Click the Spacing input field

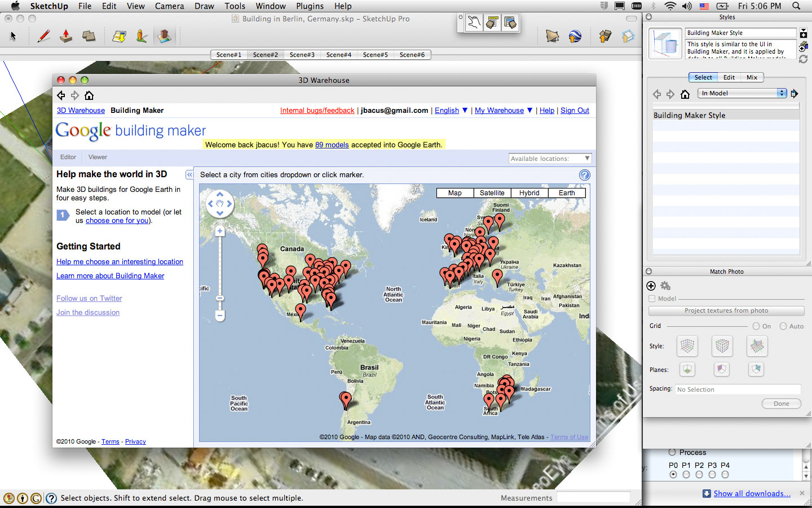(x=738, y=389)
